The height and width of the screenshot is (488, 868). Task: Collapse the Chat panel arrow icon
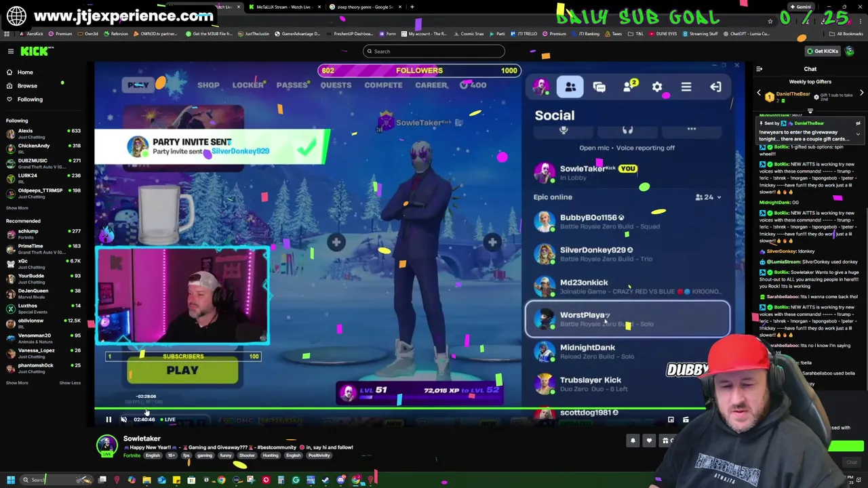pyautogui.click(x=759, y=69)
